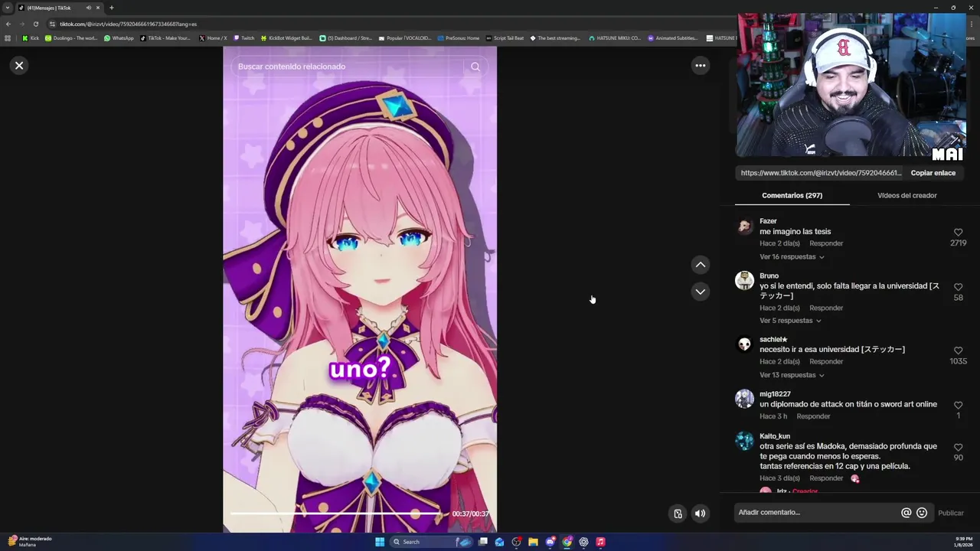Click Responder under Fazer's comment
980x551 pixels.
pos(826,243)
